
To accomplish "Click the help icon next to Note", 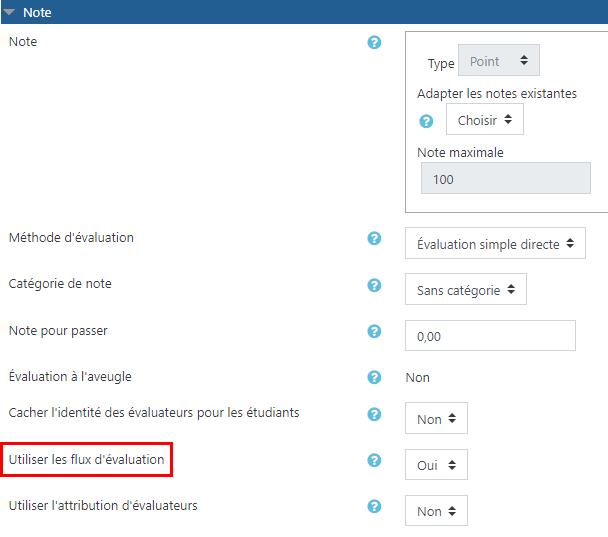I will pyautogui.click(x=375, y=43).
